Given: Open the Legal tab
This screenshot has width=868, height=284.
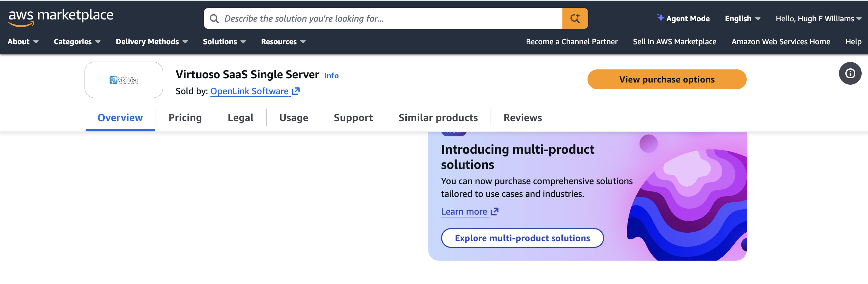Looking at the screenshot, I should coord(241,118).
